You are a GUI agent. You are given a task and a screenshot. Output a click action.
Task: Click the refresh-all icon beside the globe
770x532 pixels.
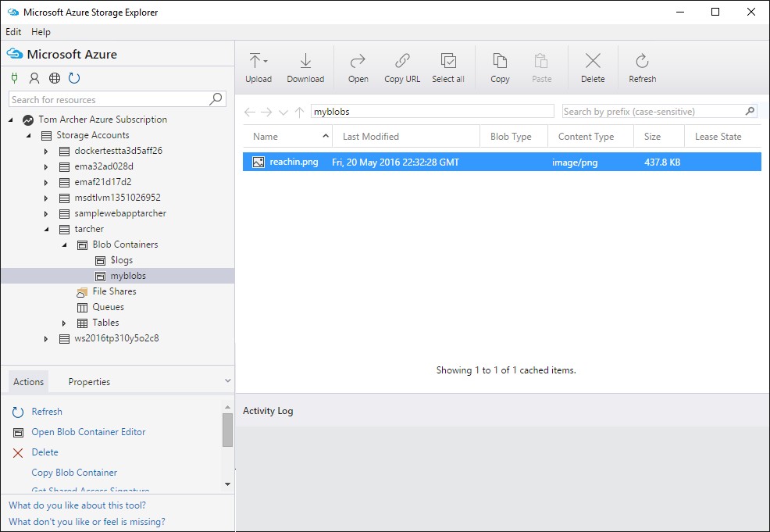coord(74,77)
